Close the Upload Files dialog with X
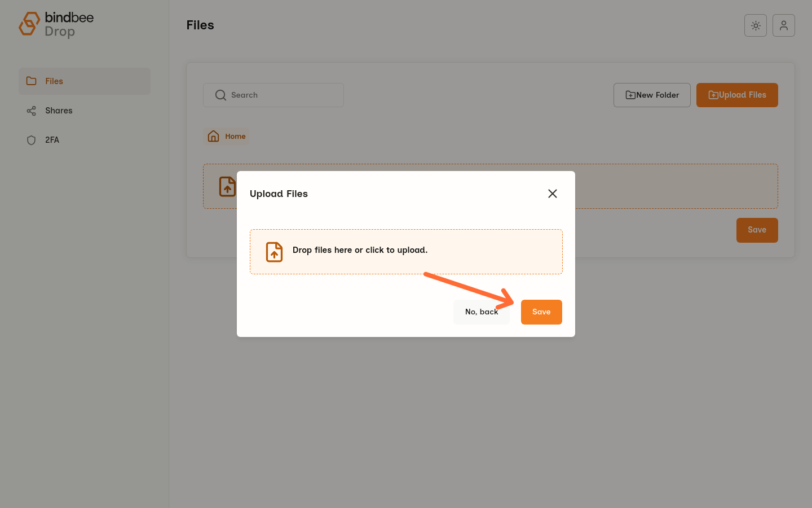Image resolution: width=812 pixels, height=508 pixels. pos(553,194)
